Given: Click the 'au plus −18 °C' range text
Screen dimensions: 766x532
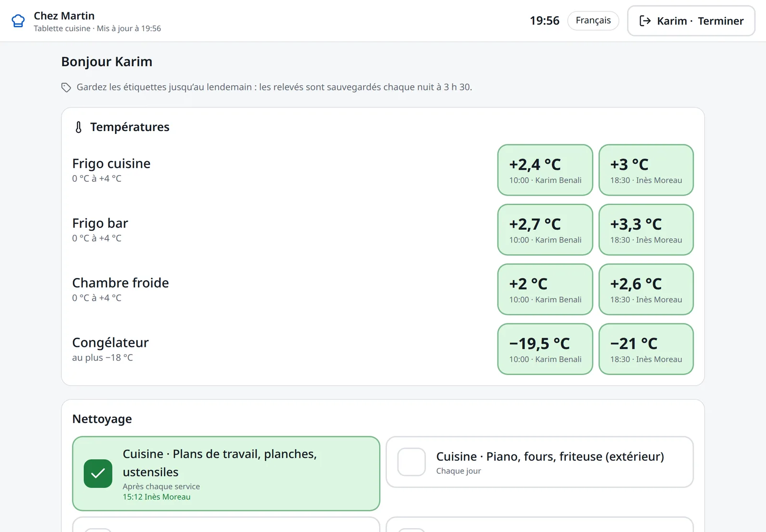Looking at the screenshot, I should pos(102,357).
